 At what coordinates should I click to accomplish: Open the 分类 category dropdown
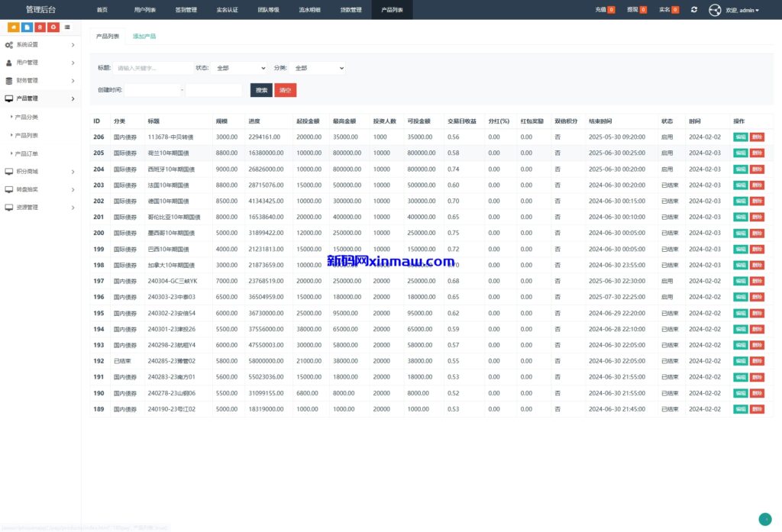click(x=317, y=68)
